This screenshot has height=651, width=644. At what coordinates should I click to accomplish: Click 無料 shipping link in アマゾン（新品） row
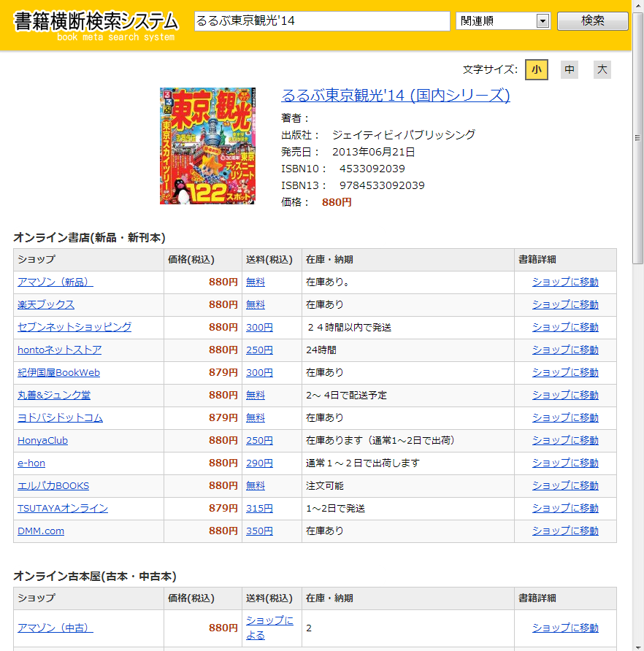256,282
